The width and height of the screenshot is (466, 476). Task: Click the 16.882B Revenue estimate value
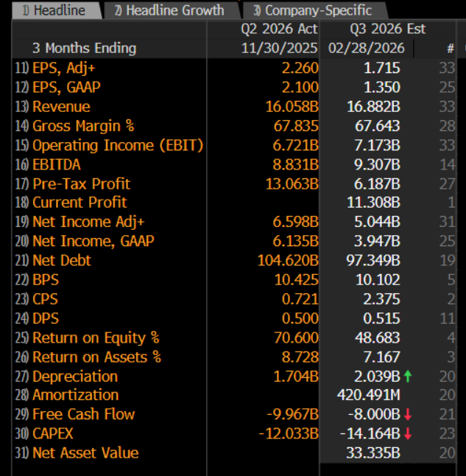pos(373,107)
